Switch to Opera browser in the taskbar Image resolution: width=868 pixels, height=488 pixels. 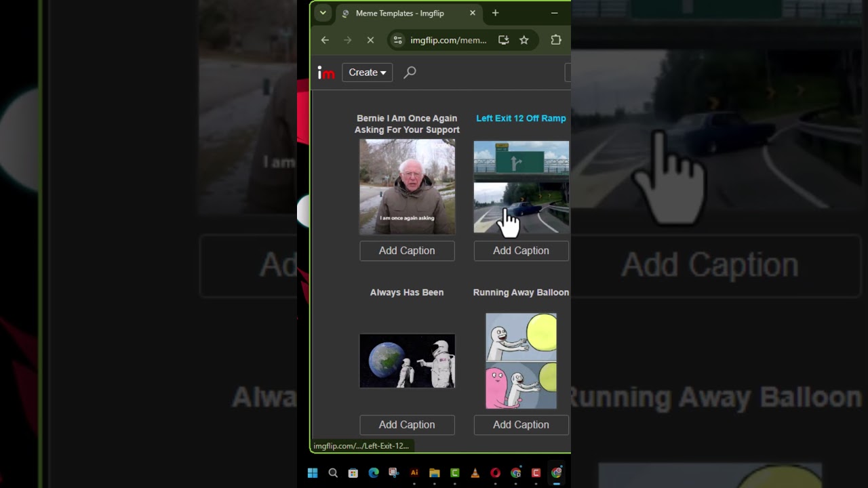496,473
